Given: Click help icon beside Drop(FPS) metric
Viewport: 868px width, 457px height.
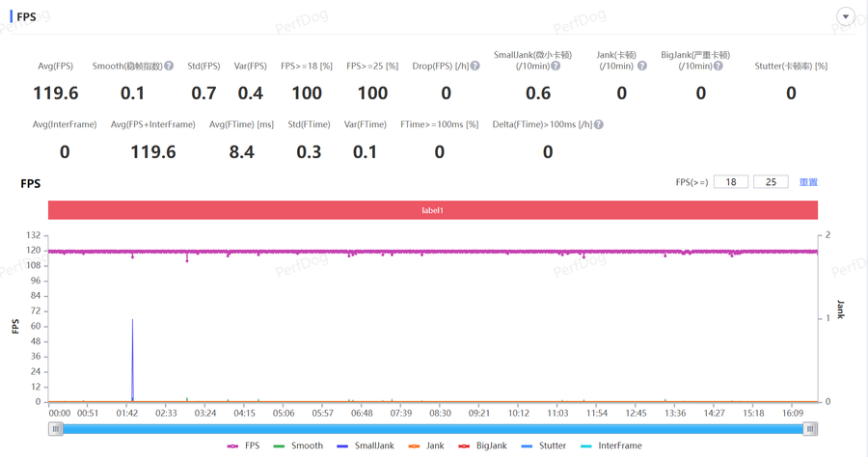Looking at the screenshot, I should point(475,67).
